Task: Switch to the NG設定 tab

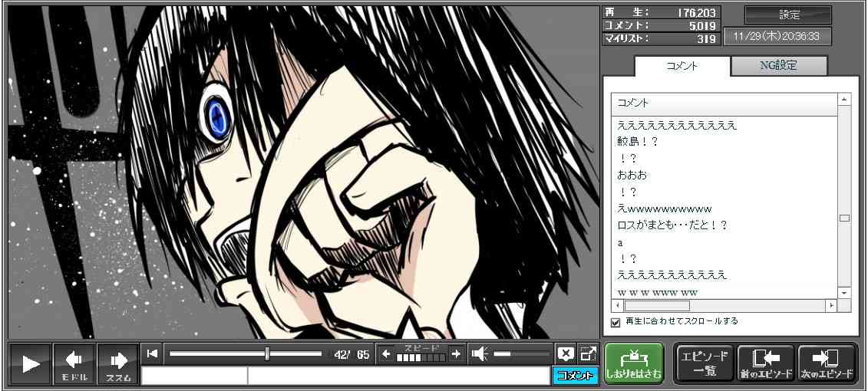Action: click(x=778, y=66)
